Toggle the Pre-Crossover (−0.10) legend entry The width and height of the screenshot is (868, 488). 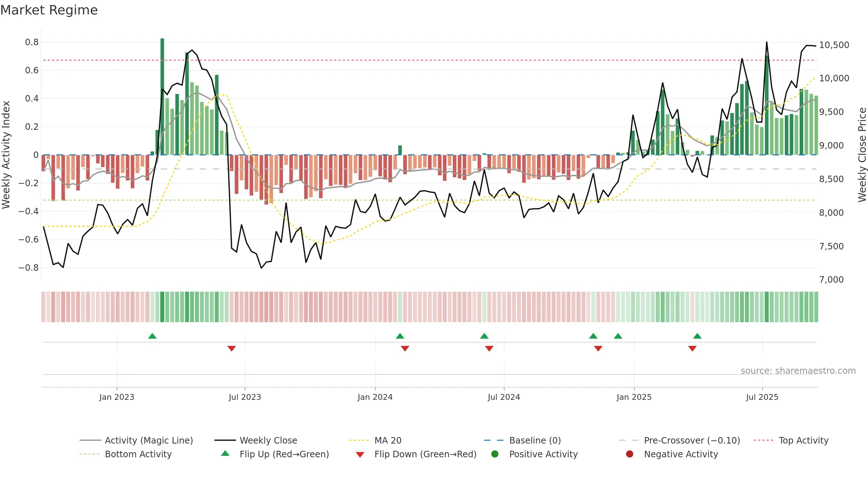[x=680, y=440]
